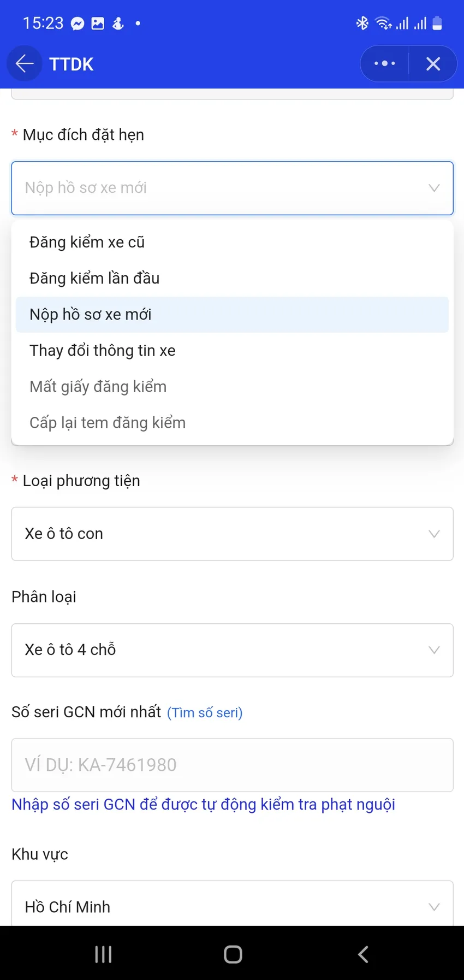464x980 pixels.
Task: Focus the Số seri GCN input field
Action: (232, 765)
